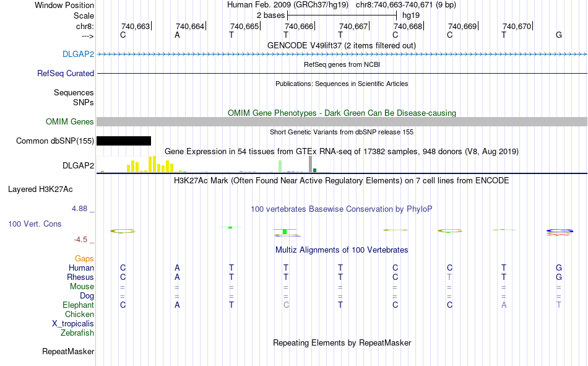Click the 2 bases scale bar

tap(342, 15)
